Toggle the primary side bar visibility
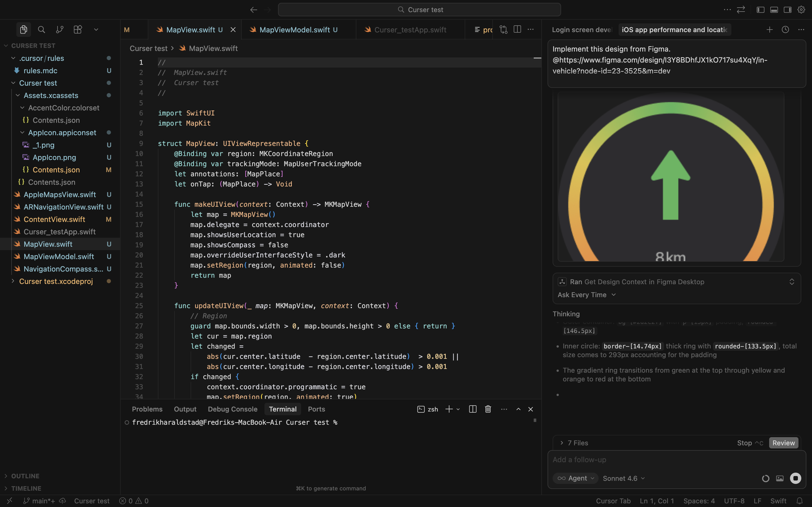Image resolution: width=812 pixels, height=507 pixels. coord(760,9)
